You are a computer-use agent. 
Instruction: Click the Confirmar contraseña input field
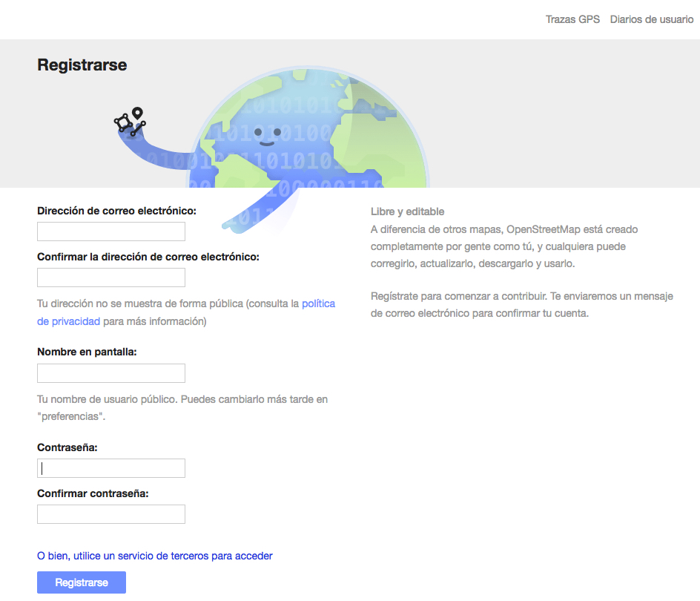(x=111, y=514)
